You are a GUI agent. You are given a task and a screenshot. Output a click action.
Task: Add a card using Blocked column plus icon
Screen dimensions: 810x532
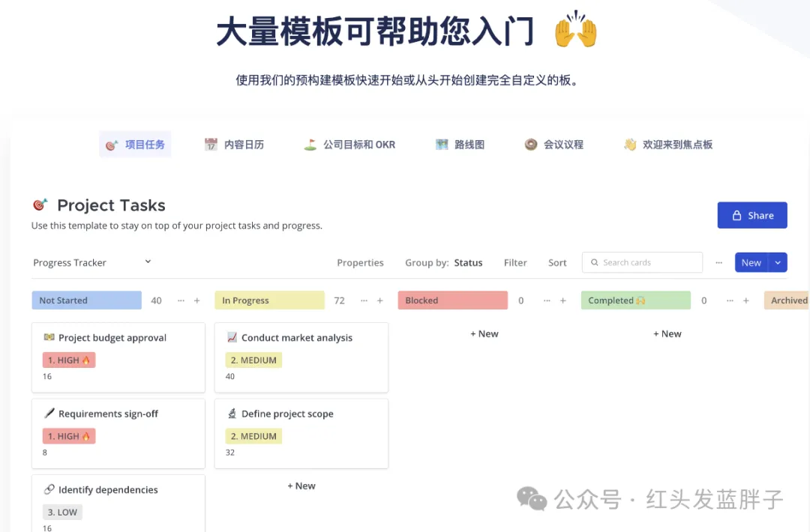pyautogui.click(x=563, y=300)
